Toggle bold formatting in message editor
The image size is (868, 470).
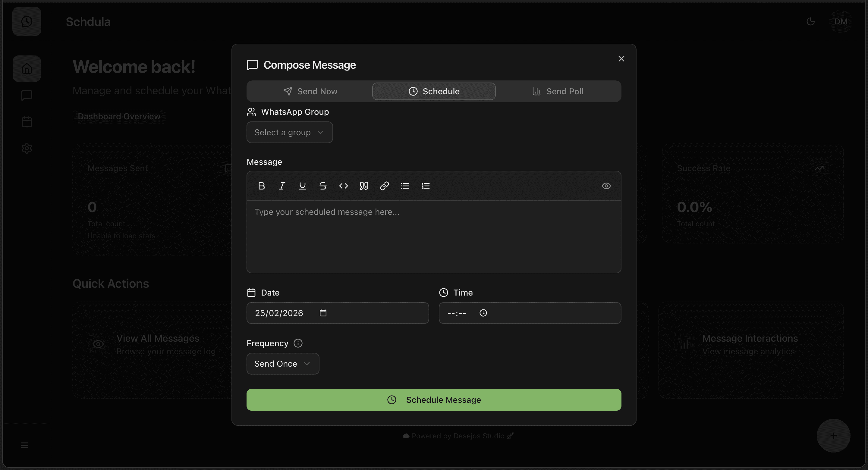[x=262, y=186]
